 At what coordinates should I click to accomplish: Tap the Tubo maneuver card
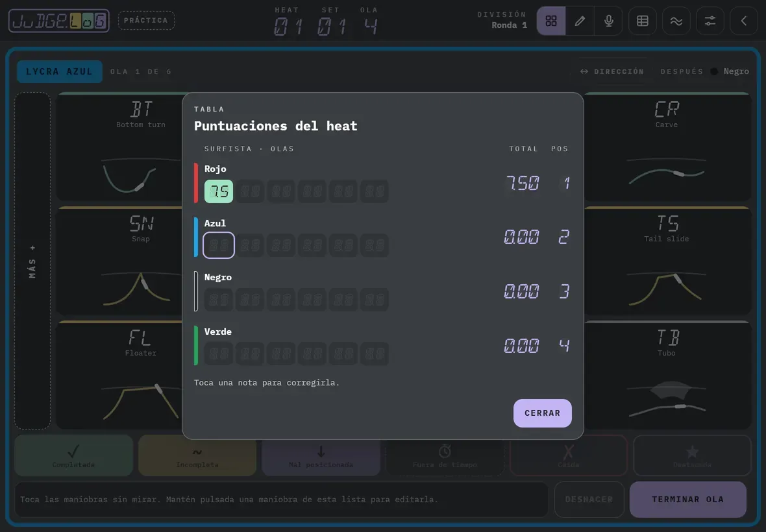667,375
